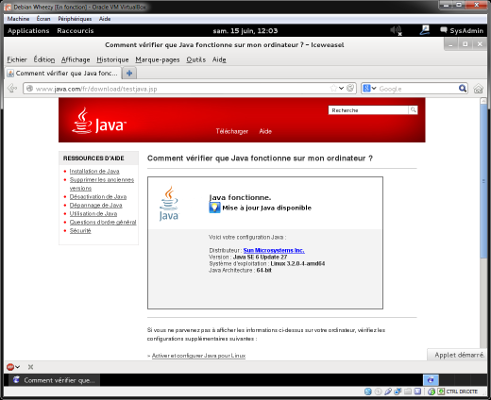Click the VirtualBox mouse integration icon
The image size is (491, 400).
pos(431,391)
